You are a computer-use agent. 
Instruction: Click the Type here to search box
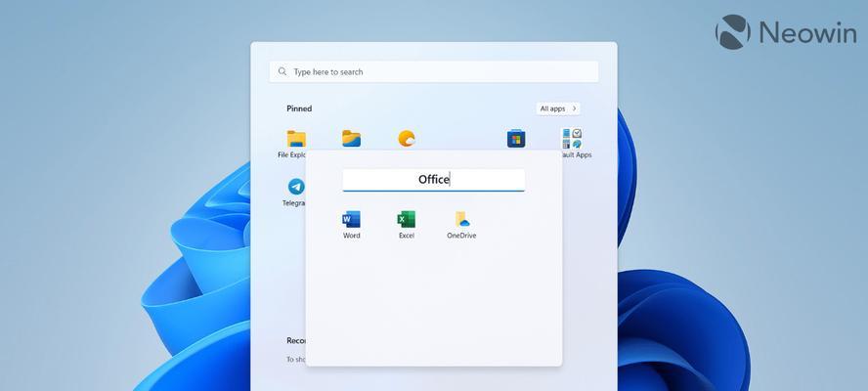pyautogui.click(x=433, y=72)
